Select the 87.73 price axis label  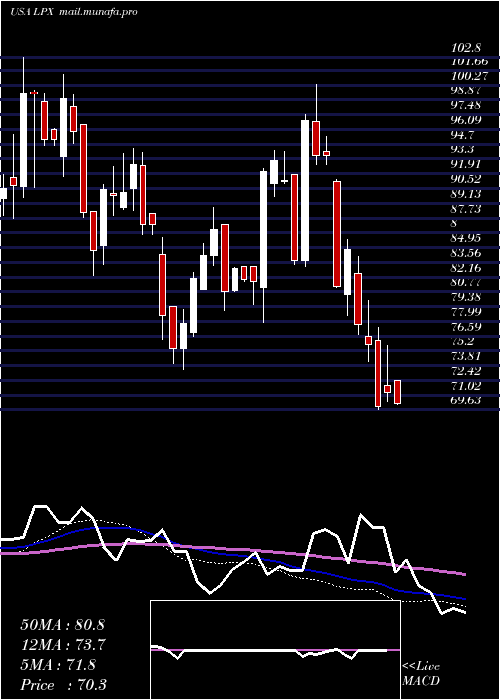click(x=467, y=208)
